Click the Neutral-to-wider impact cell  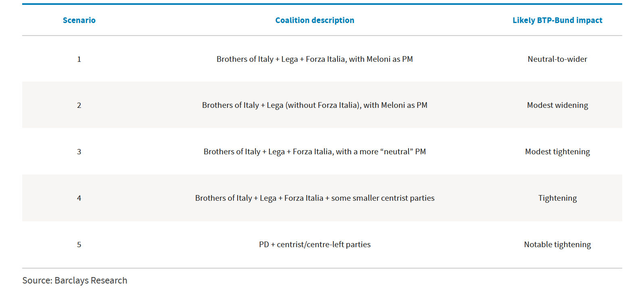click(557, 59)
